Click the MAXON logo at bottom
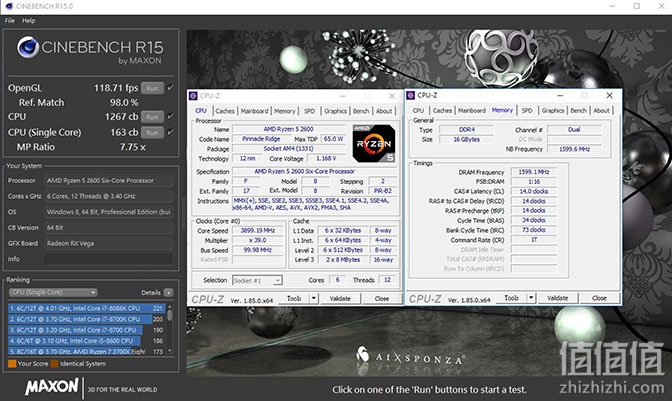 [x=52, y=387]
